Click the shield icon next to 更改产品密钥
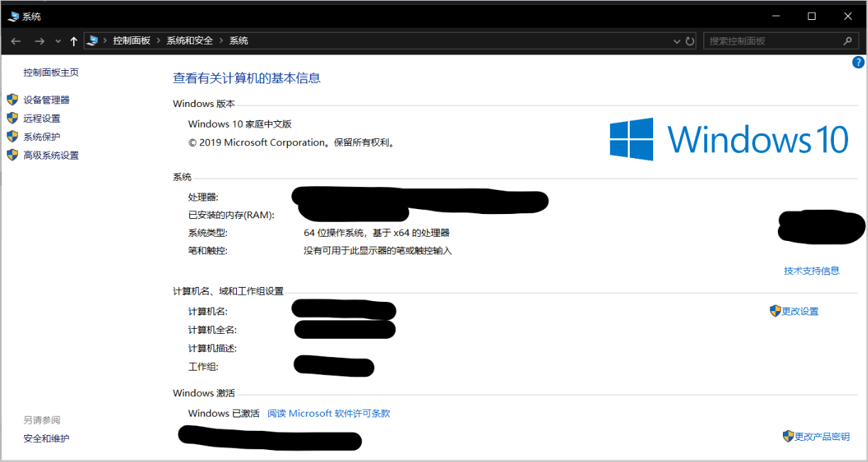 tap(788, 436)
